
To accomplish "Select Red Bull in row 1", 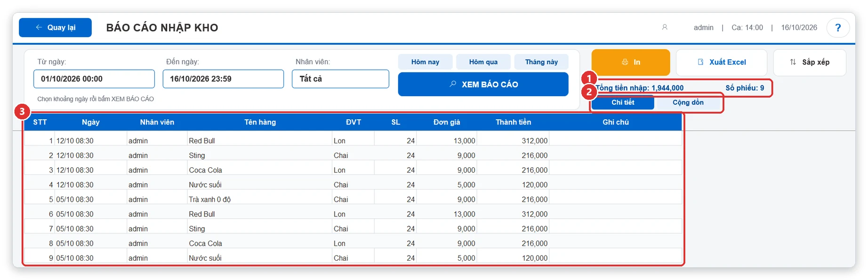I will (202, 140).
